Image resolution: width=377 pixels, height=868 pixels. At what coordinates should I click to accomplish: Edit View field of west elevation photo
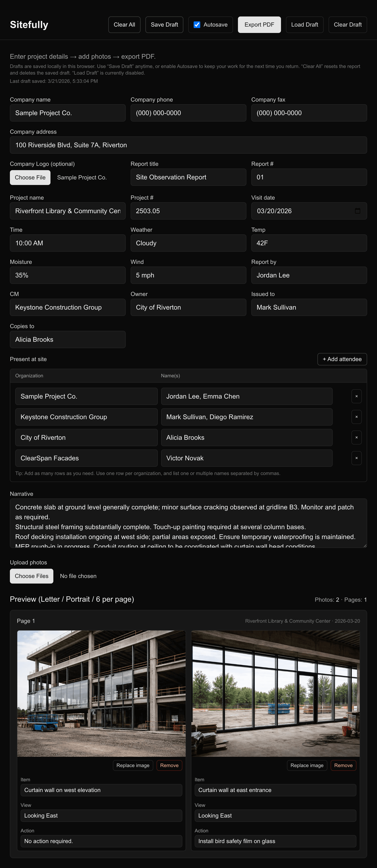pos(101,816)
